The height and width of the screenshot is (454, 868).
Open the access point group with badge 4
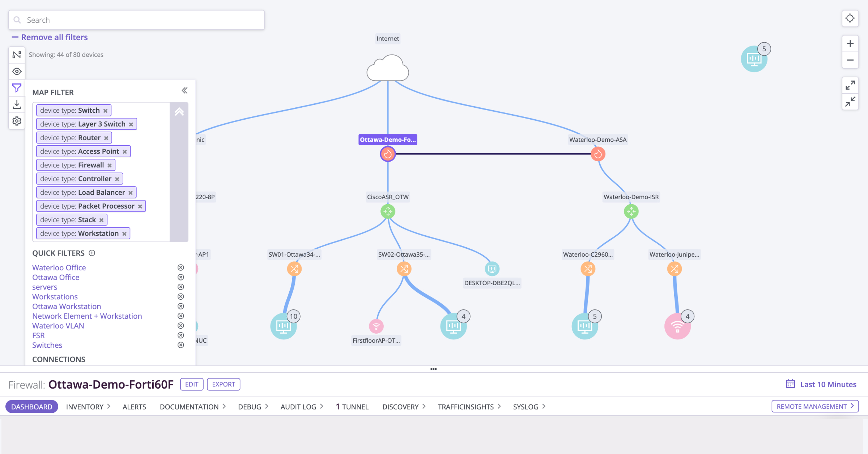point(677,326)
